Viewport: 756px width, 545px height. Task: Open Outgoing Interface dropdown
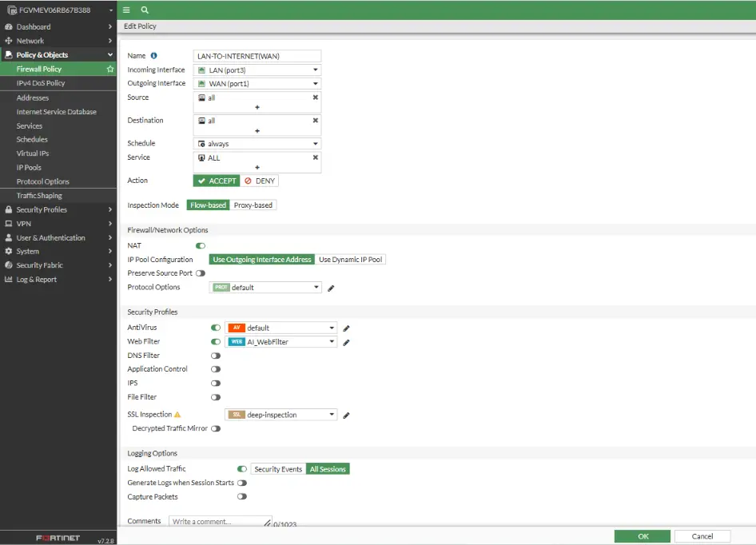257,83
